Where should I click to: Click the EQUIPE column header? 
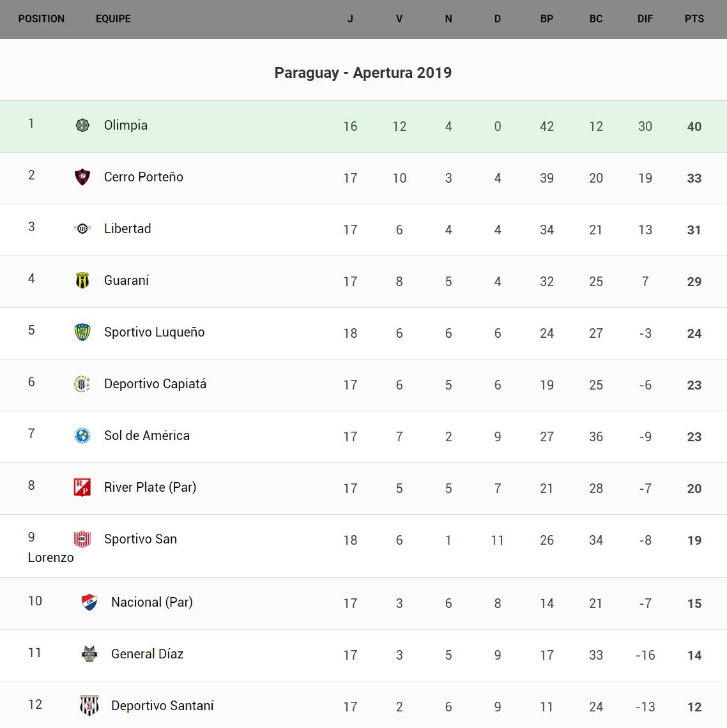pos(113,19)
